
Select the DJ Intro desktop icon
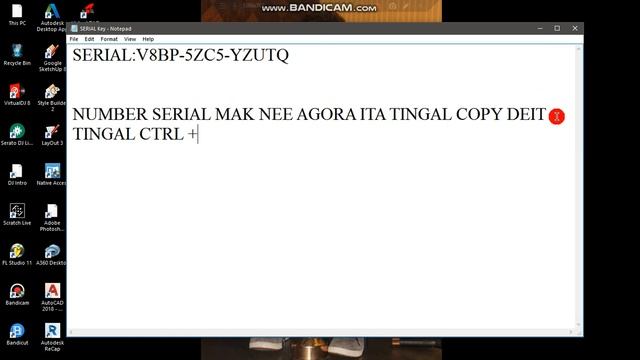coord(17,174)
